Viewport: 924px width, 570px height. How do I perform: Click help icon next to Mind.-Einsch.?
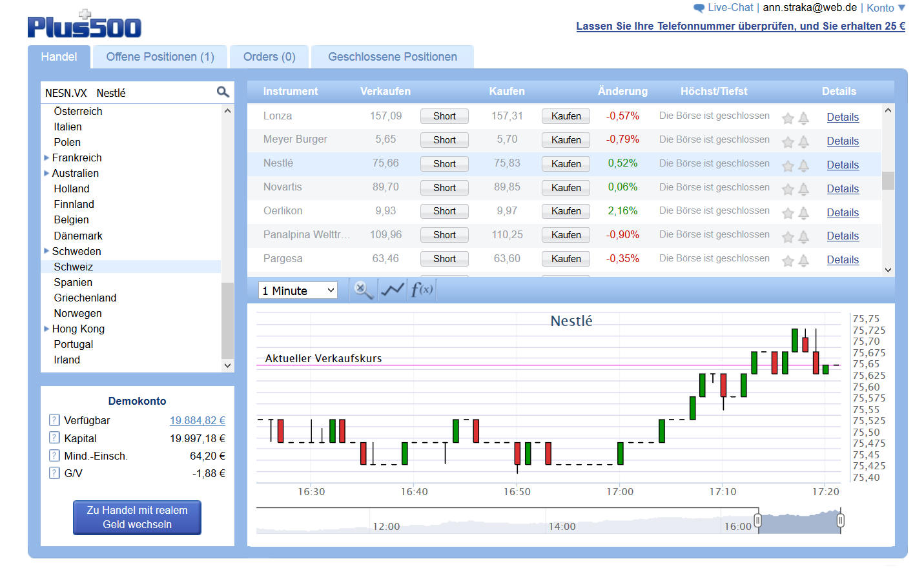point(54,455)
